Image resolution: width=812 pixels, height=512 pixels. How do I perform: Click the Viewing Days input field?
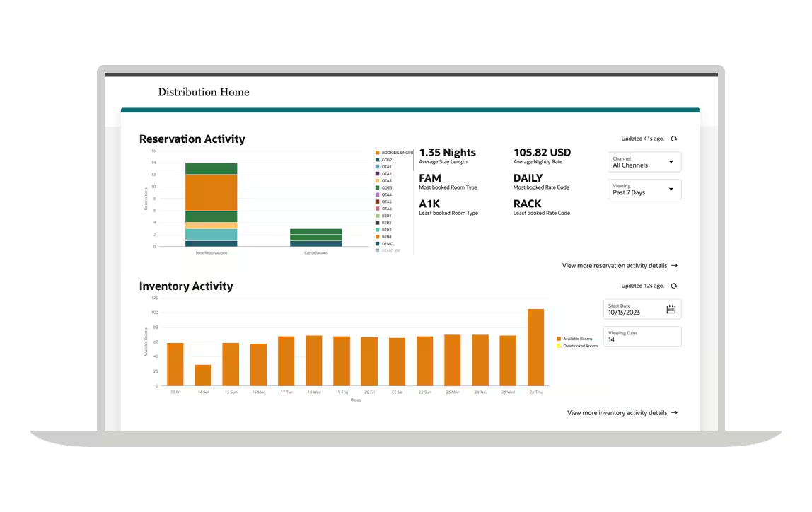642,336
